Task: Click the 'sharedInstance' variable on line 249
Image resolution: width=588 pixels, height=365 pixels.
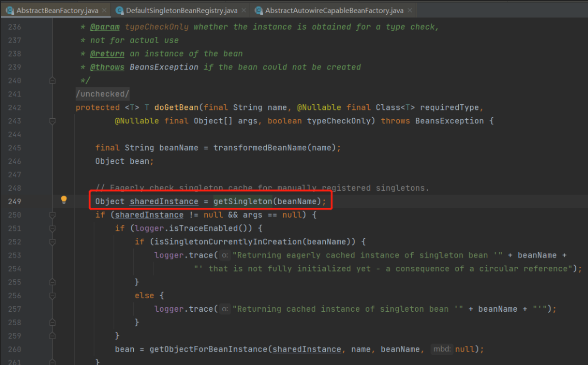Action: coord(164,202)
